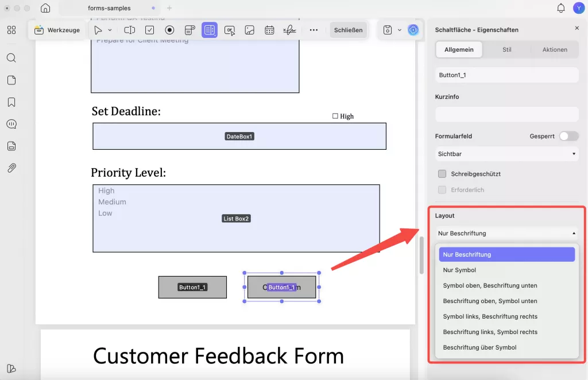
Task: Click the Low list item
Action: pyautogui.click(x=105, y=213)
